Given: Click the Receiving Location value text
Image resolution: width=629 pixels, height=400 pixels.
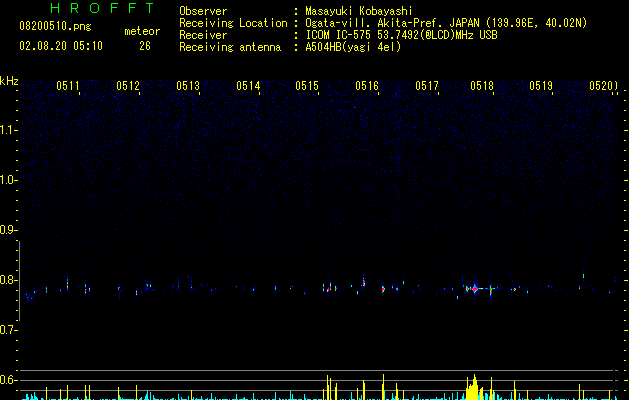Looking at the screenshot, I should coord(446,23).
